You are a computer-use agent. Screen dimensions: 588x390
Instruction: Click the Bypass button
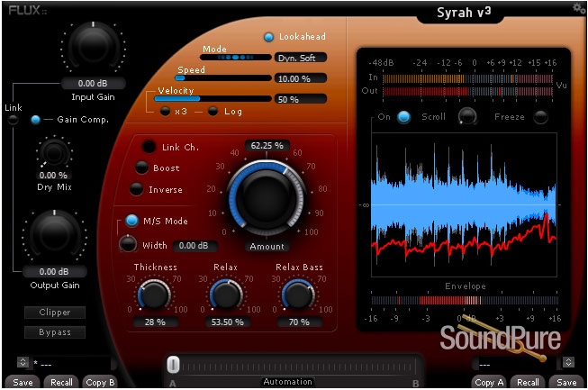(55, 332)
